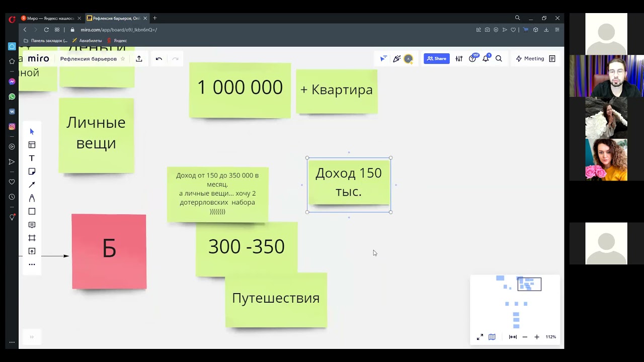Click the Доход от 150 до 350 000 note

coord(217,194)
